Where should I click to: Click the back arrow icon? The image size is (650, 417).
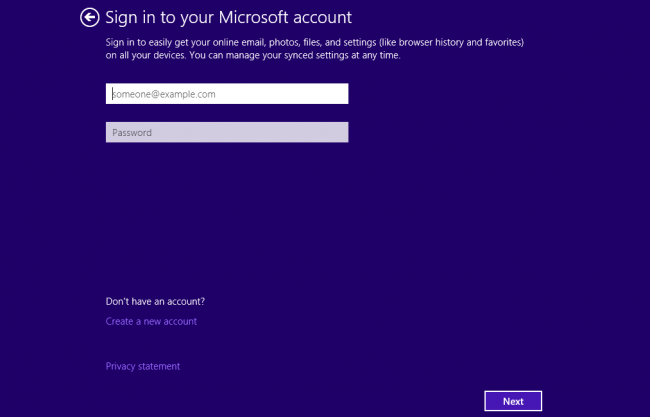(x=90, y=17)
